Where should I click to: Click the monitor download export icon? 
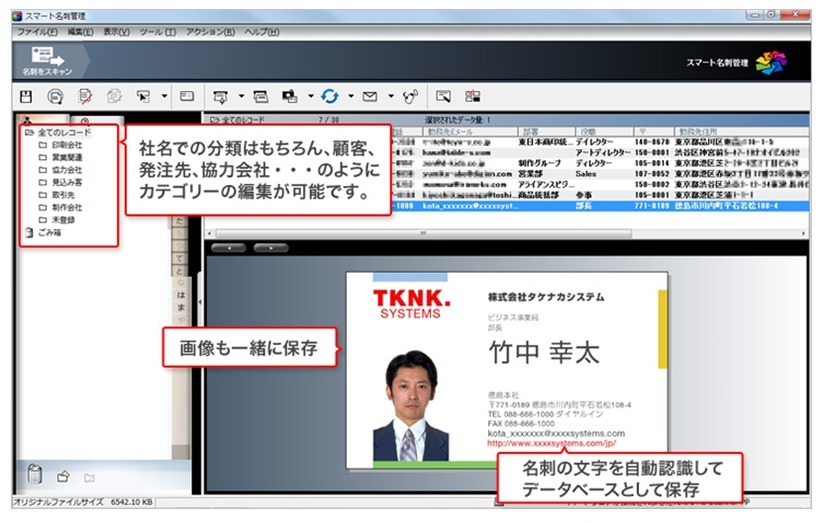(x=220, y=97)
